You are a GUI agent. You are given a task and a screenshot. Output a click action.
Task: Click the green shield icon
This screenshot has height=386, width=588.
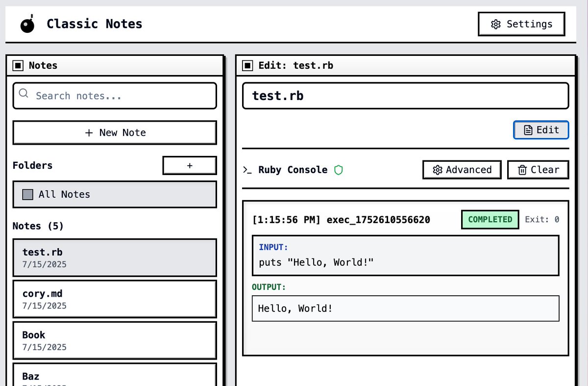pyautogui.click(x=339, y=170)
